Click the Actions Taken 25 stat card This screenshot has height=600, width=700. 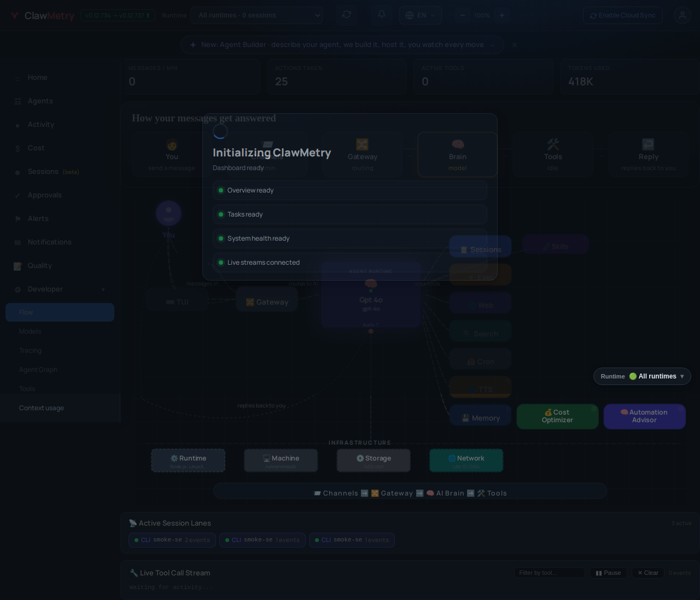point(337,77)
